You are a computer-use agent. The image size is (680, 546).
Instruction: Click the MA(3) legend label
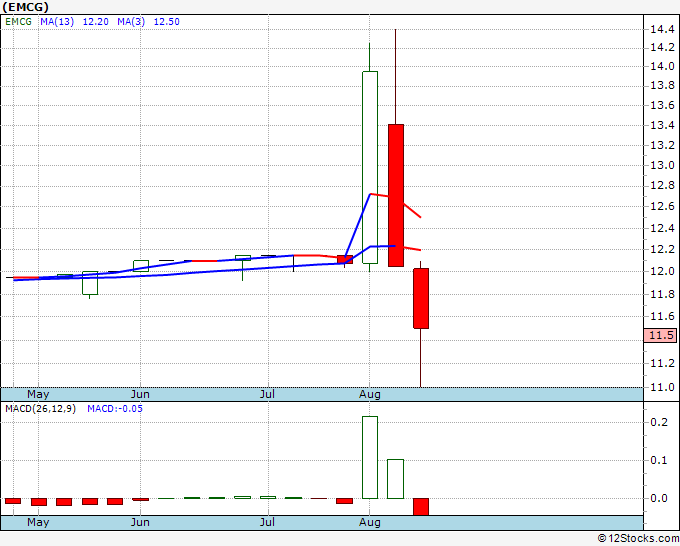[131, 22]
